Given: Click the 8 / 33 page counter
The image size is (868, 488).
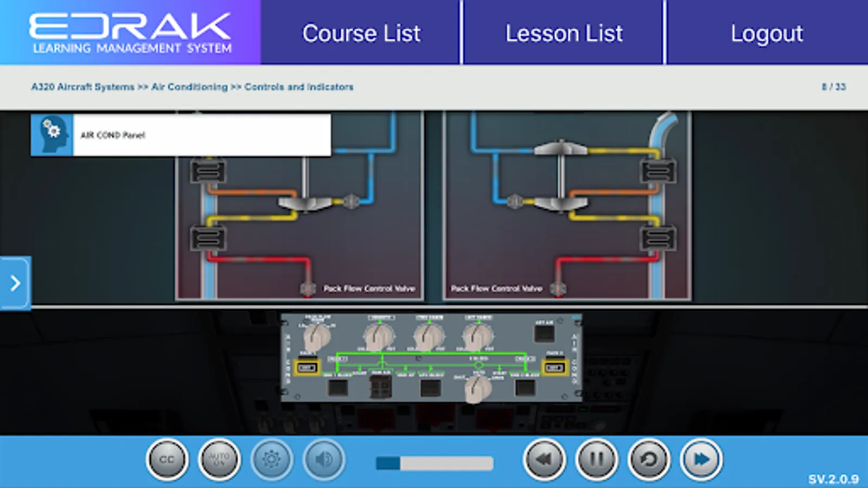Looking at the screenshot, I should pyautogui.click(x=834, y=87).
